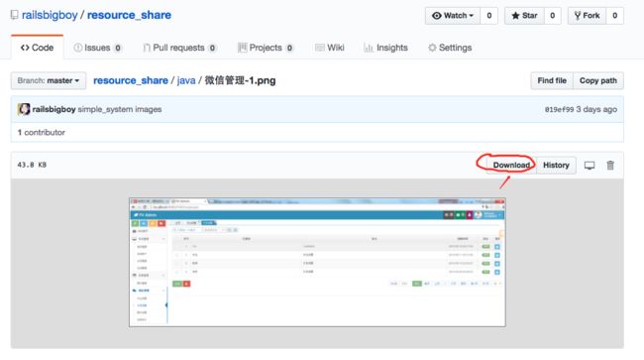Click the 43.8 KB file size text
644x360 pixels.
coord(32,165)
